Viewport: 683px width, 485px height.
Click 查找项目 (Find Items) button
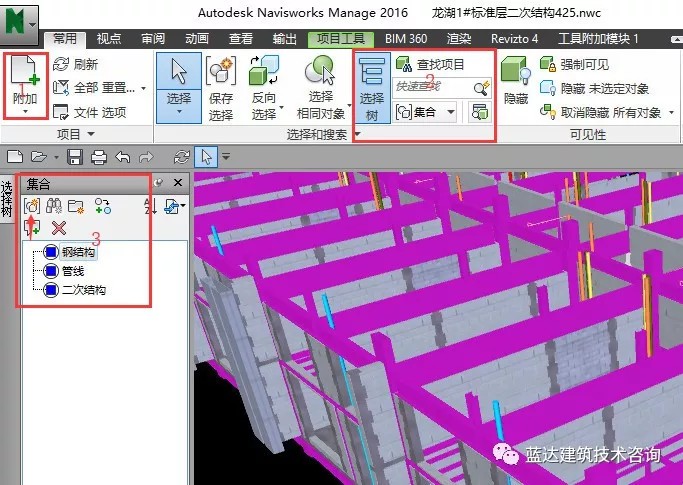pos(431,64)
